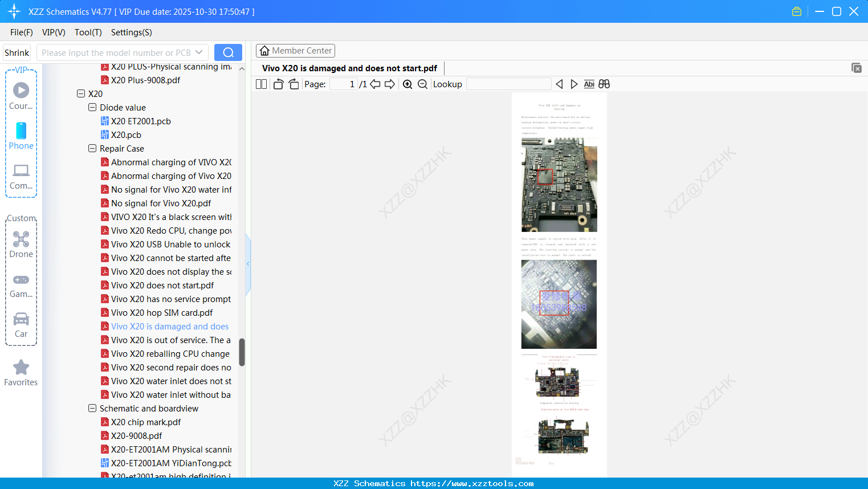Click the top motherboard photo in PDF
868x489 pixels.
click(x=559, y=185)
